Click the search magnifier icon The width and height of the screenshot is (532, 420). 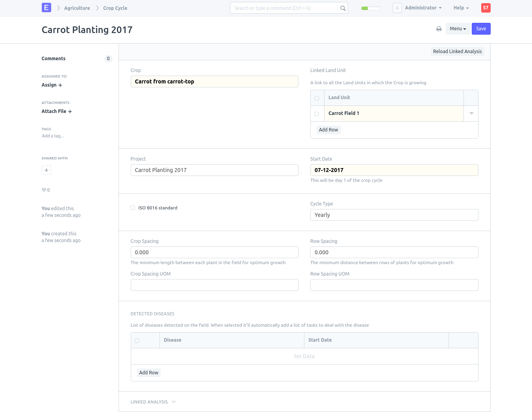[343, 8]
